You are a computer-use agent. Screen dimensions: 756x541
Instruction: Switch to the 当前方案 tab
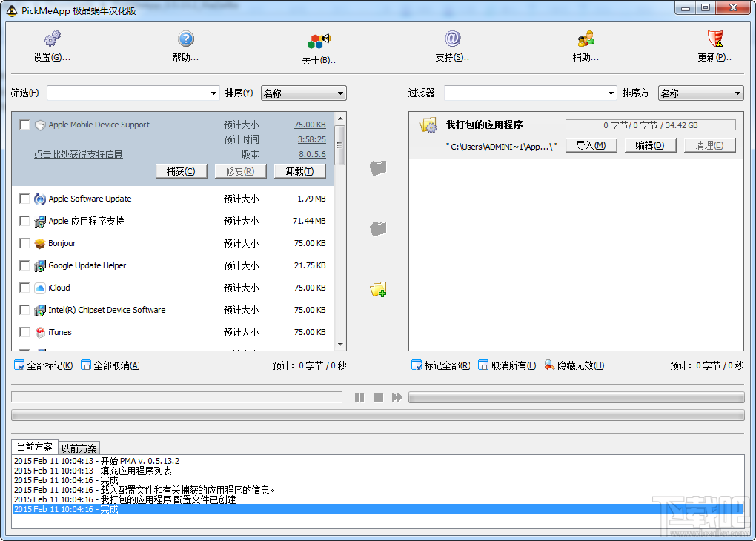[x=35, y=447]
